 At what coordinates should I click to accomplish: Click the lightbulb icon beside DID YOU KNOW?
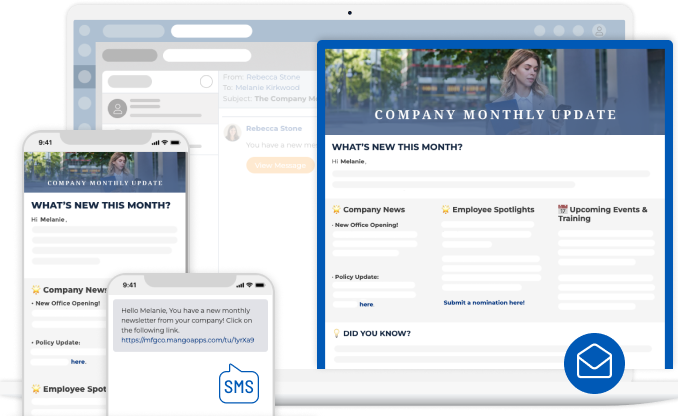point(336,333)
